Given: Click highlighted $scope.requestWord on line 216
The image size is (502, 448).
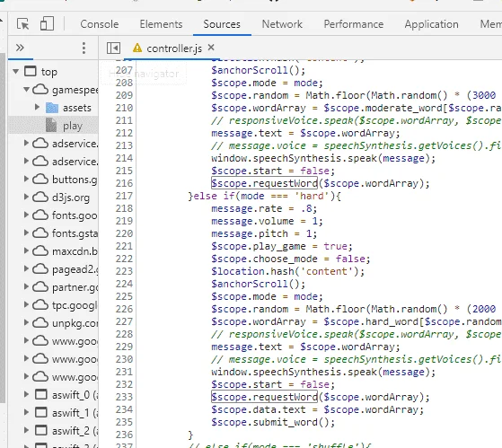Looking at the screenshot, I should pyautogui.click(x=264, y=183).
